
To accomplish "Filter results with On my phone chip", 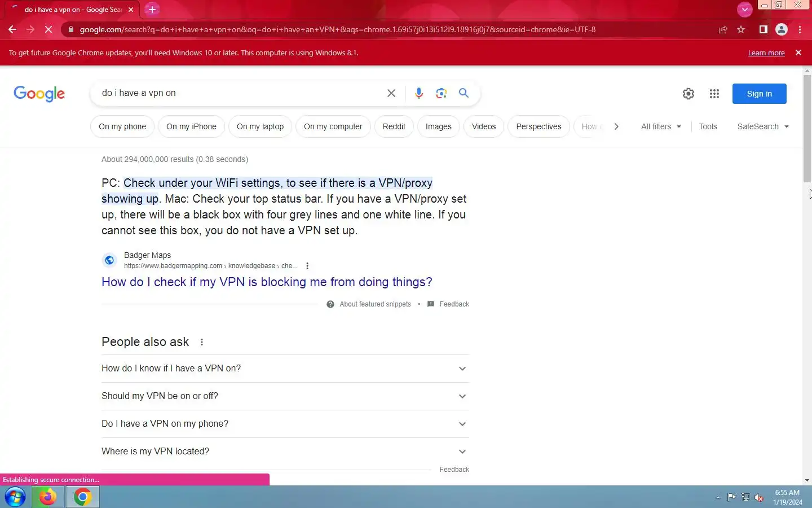I will pyautogui.click(x=122, y=126).
